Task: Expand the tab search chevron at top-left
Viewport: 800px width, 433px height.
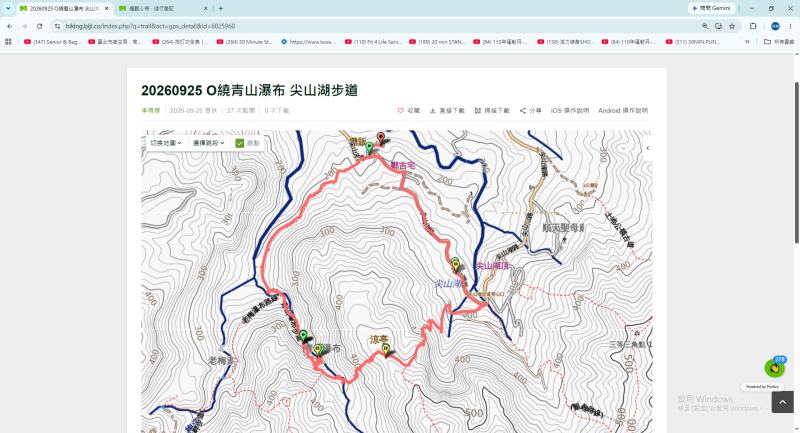Action: tap(8, 8)
